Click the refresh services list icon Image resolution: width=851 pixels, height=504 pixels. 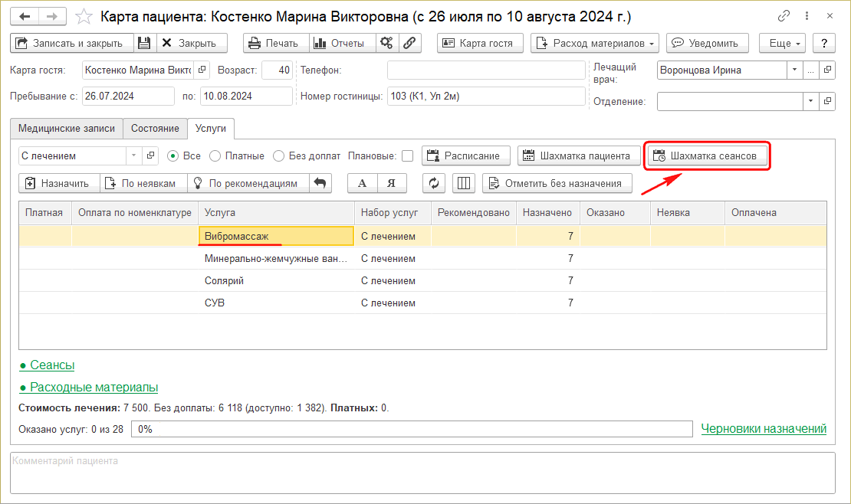point(434,183)
